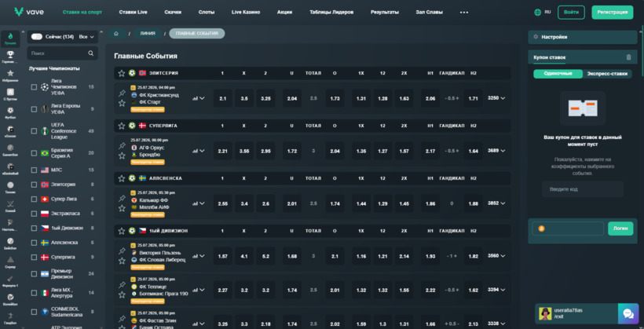Click the Введите код input field
Screen dimensions: 644x329
click(583, 189)
